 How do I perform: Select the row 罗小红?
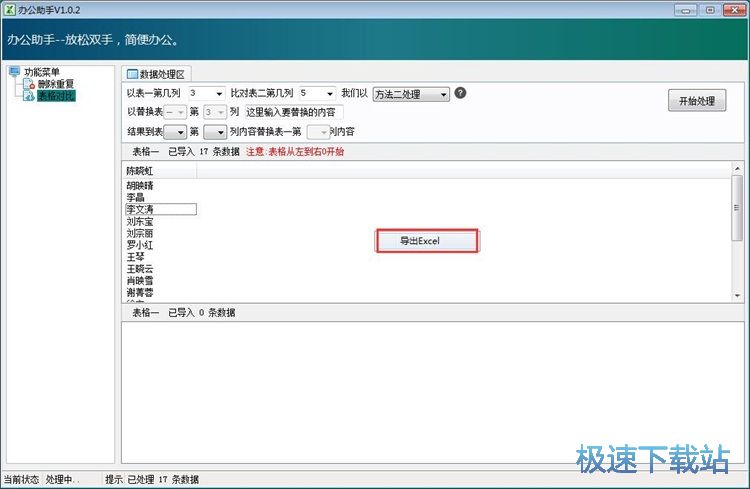click(140, 245)
